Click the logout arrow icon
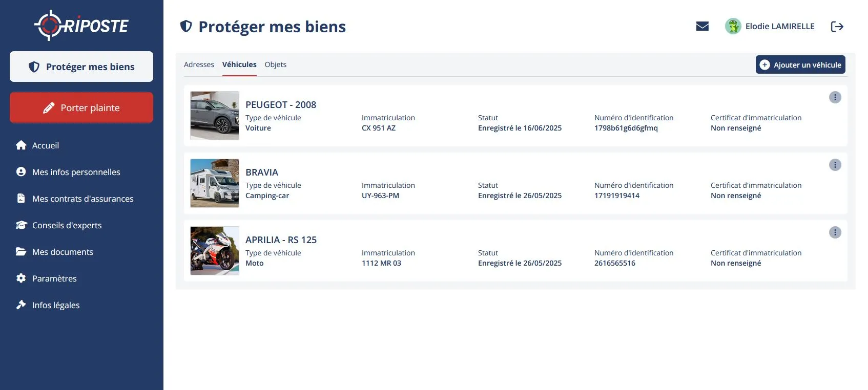This screenshot has width=868, height=390. [x=837, y=27]
